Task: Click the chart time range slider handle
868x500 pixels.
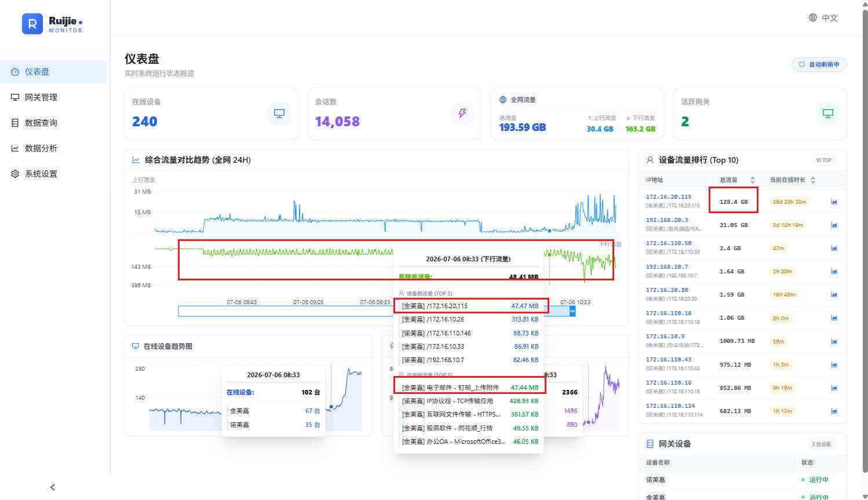Action: (572, 311)
